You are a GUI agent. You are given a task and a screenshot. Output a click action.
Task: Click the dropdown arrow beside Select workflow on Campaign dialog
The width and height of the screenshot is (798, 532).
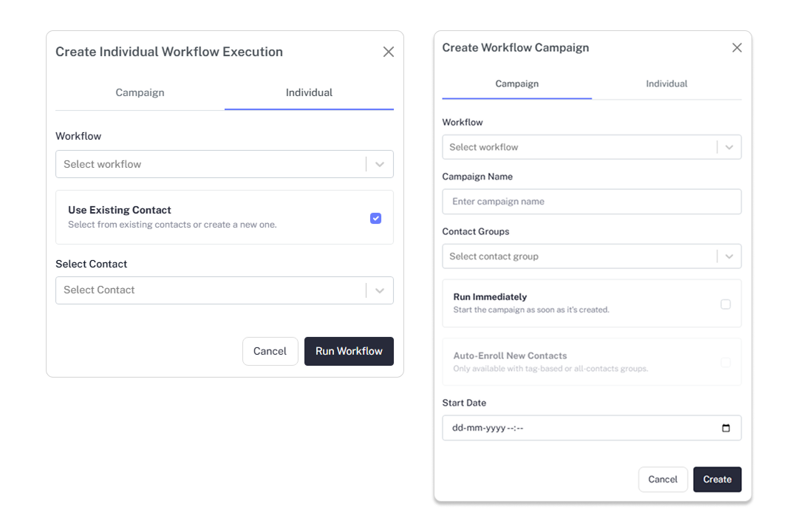coord(731,147)
